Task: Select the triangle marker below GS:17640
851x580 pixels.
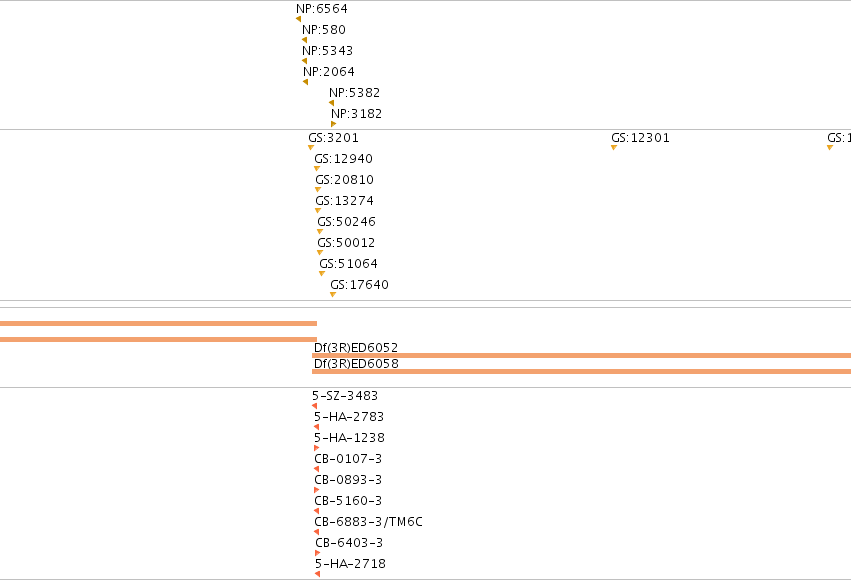Action: 333,295
